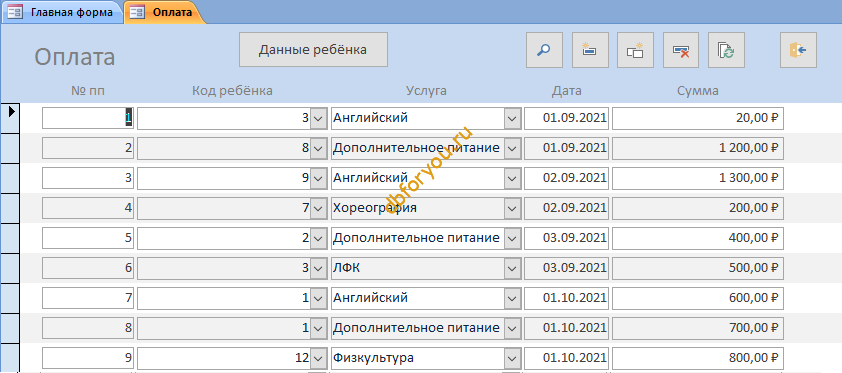Expand Код ребёнка dropdown in row 7
This screenshot has height=373, width=842.
pos(318,297)
